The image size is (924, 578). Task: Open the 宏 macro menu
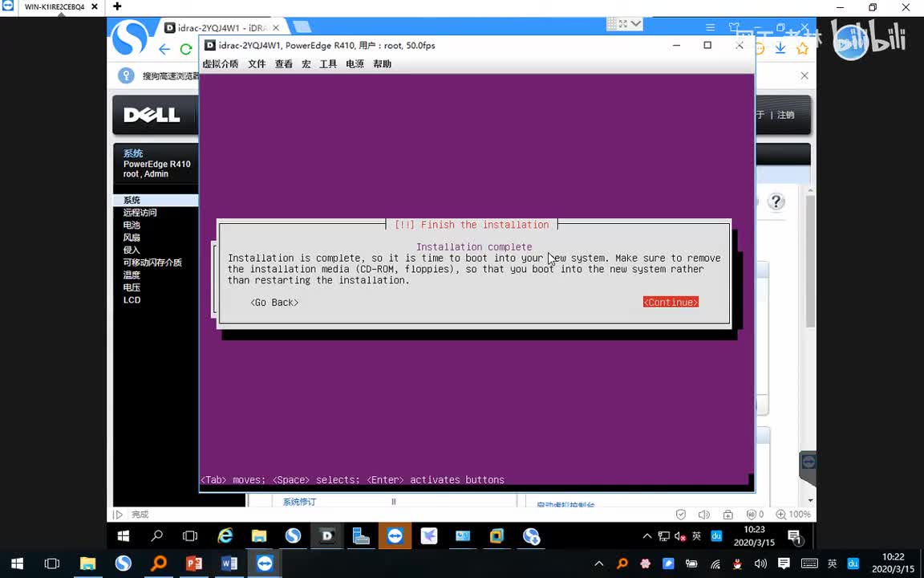point(306,63)
